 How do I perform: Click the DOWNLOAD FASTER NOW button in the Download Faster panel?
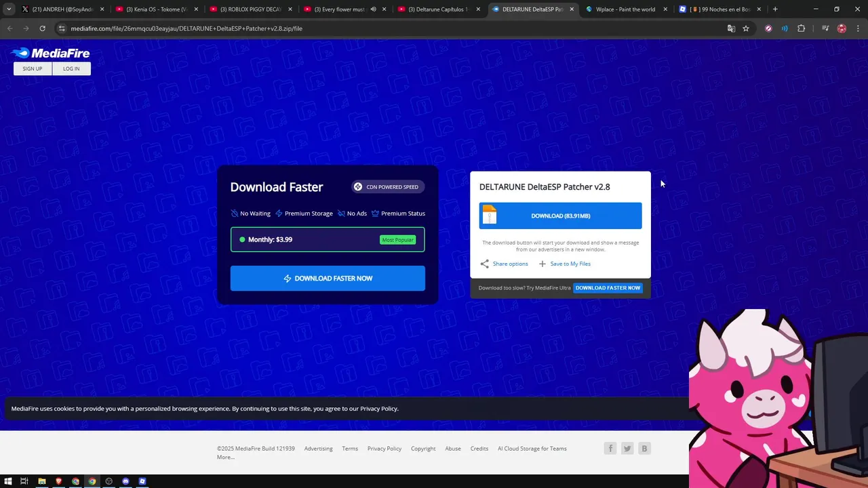click(328, 279)
